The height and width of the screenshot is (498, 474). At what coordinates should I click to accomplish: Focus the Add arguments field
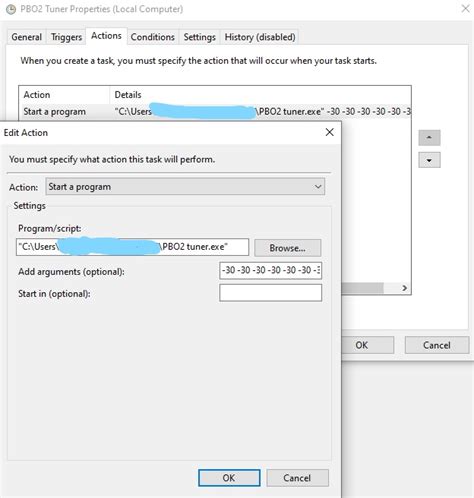(270, 270)
